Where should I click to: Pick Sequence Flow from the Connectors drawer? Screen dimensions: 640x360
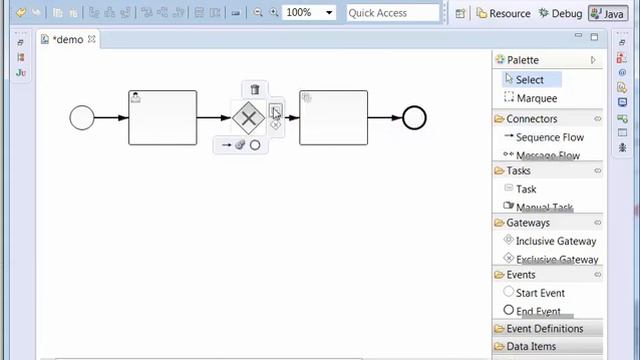pos(544,137)
